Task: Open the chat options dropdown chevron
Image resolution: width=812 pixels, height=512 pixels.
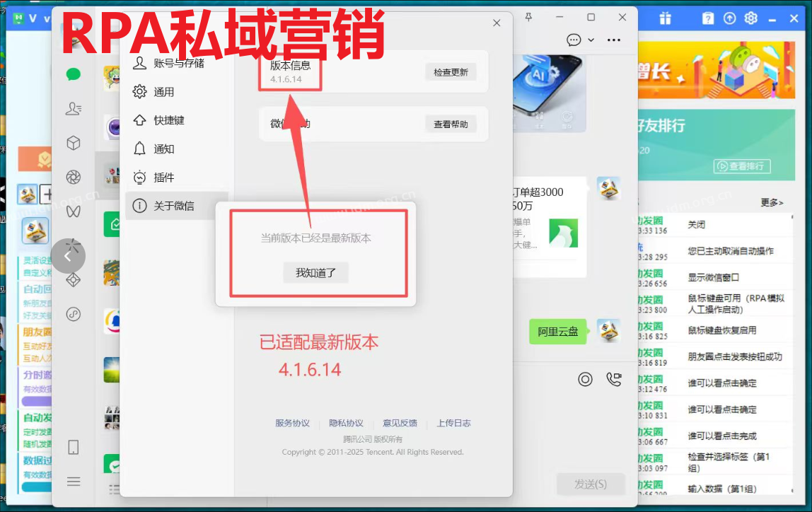Action: (591, 40)
